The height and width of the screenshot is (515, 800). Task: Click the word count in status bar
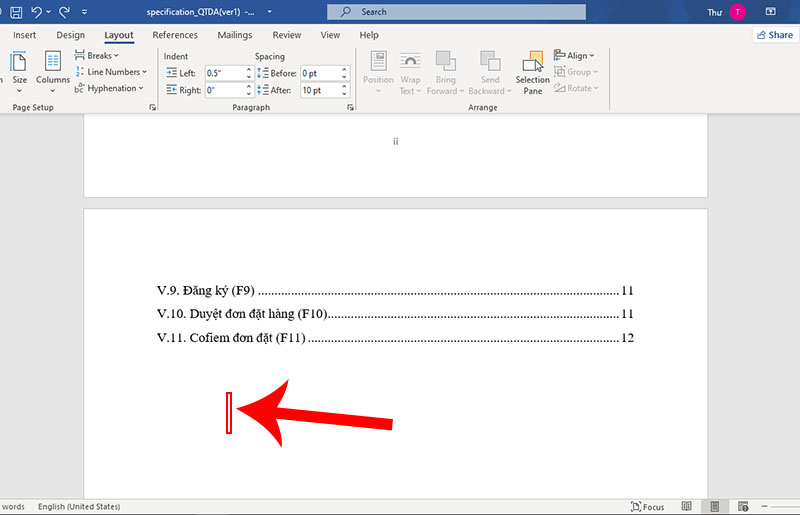click(12, 506)
